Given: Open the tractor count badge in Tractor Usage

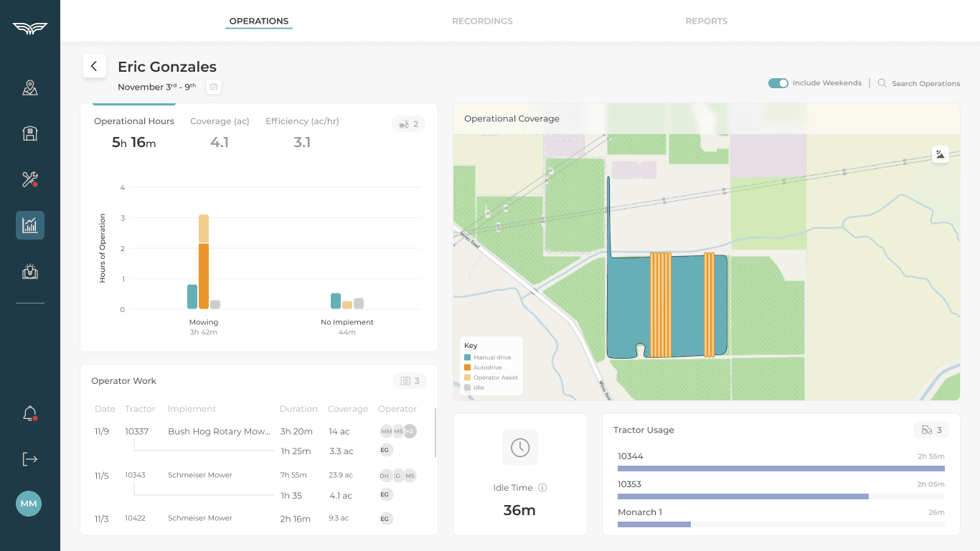Looking at the screenshot, I should 931,430.
